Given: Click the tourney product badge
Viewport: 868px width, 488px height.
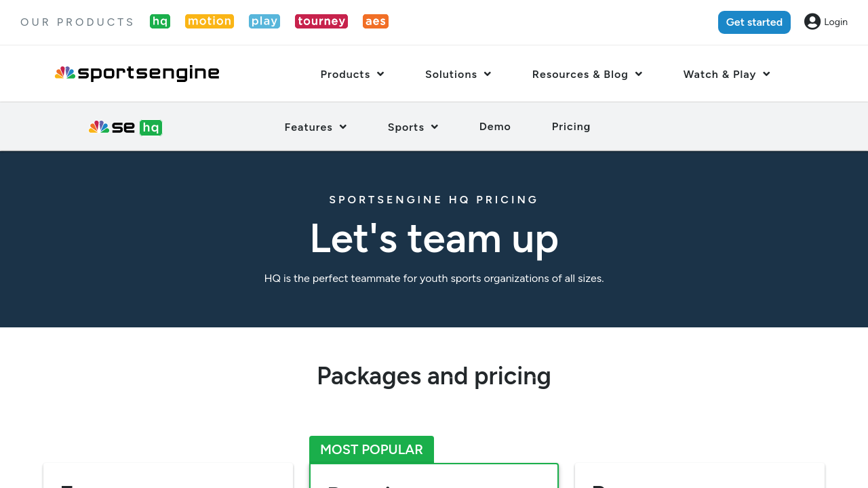Looking at the screenshot, I should coord(321,22).
